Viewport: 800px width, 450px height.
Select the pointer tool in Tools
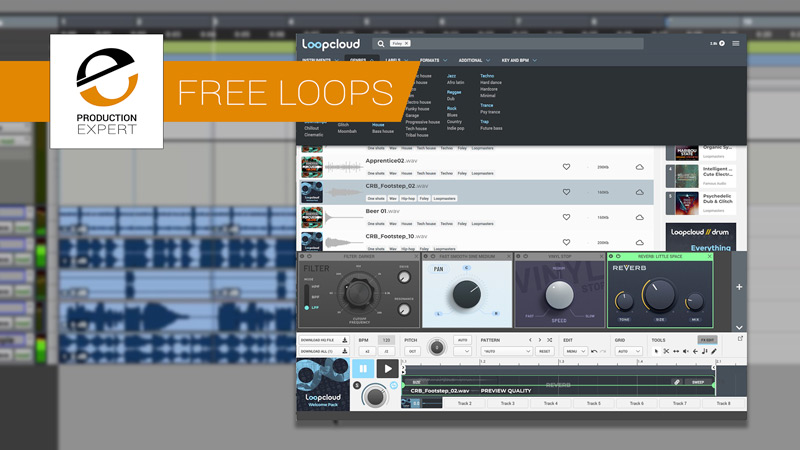point(657,351)
